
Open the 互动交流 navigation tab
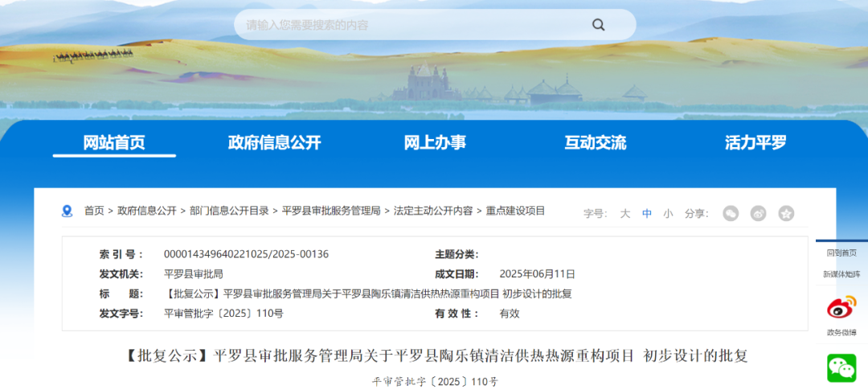pyautogui.click(x=595, y=143)
